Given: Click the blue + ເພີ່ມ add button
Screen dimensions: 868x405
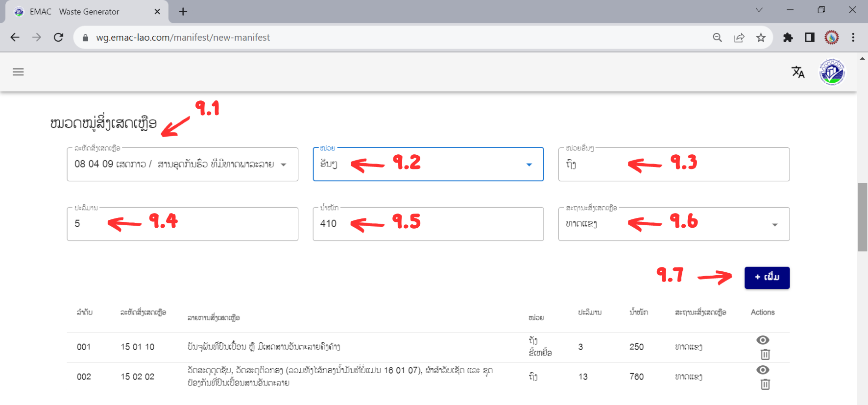Looking at the screenshot, I should 767,278.
